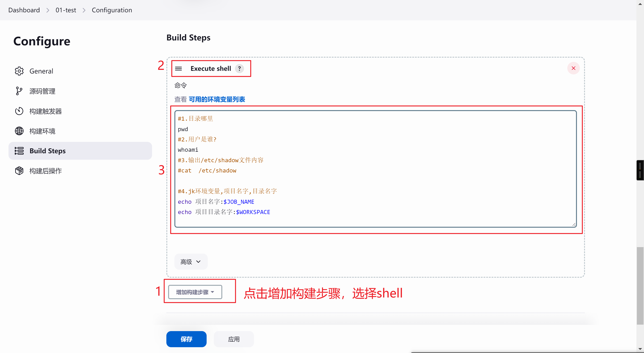Remove the Execute shell step with the red X
Screen dimensions: 644x353
[573, 68]
